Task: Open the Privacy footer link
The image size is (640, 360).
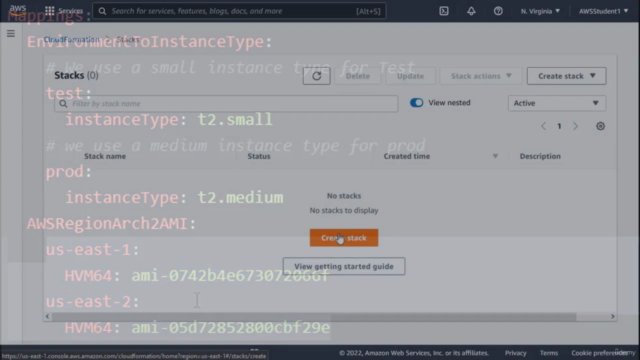Action: pos(516,353)
